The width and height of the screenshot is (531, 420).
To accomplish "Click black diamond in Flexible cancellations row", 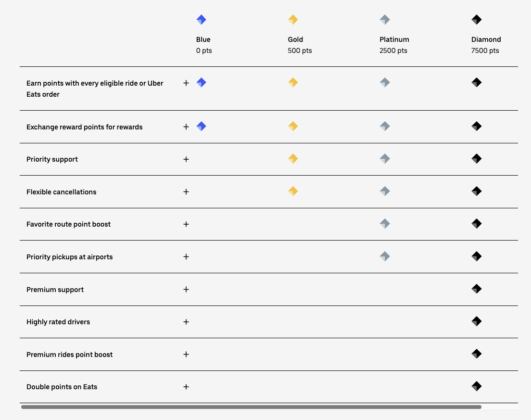I will tap(477, 191).
